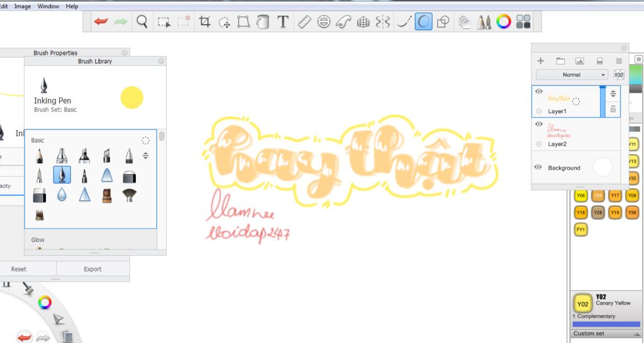Add a new layer with the plus icon

point(540,61)
